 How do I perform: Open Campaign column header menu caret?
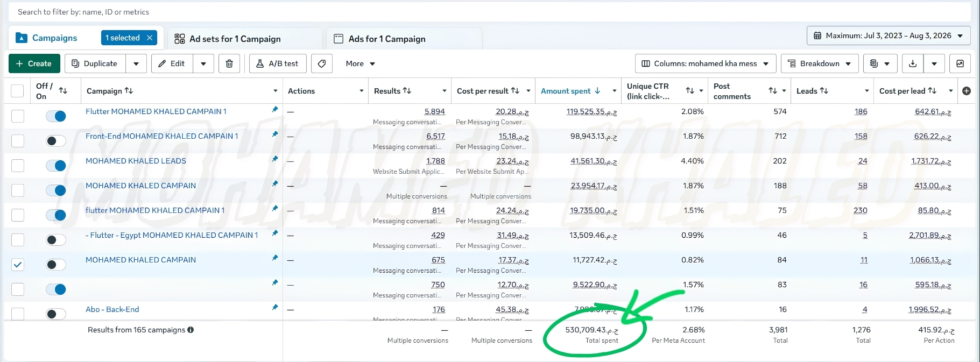276,91
